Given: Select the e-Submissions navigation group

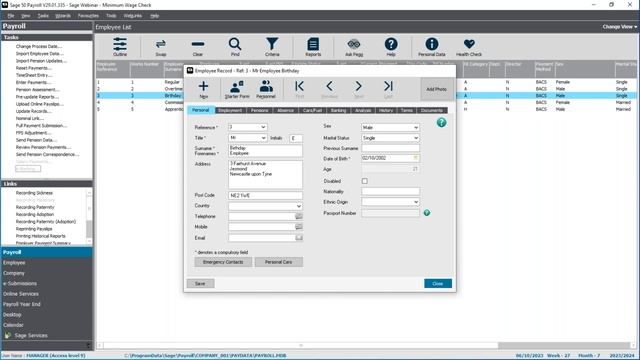Looking at the screenshot, I should click(x=47, y=283).
